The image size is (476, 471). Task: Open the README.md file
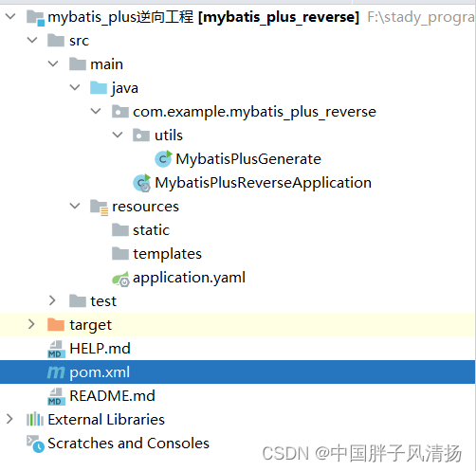point(112,396)
